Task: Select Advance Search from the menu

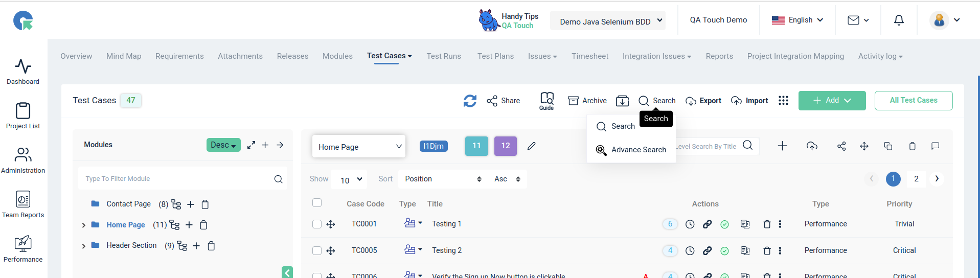Action: (631, 150)
